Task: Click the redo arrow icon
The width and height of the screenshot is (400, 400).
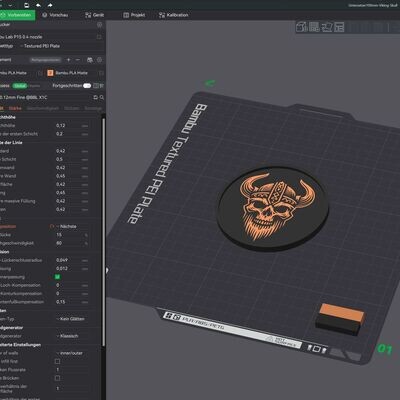Action: (x=50, y=5)
